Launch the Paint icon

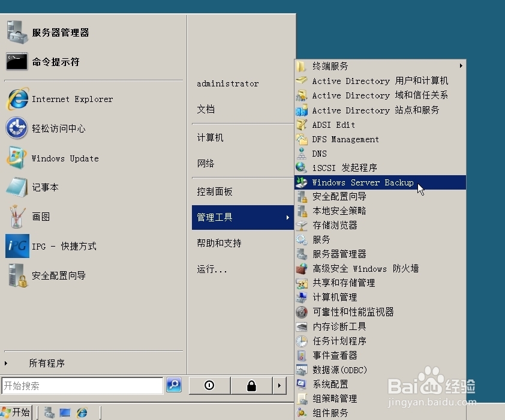click(x=17, y=217)
